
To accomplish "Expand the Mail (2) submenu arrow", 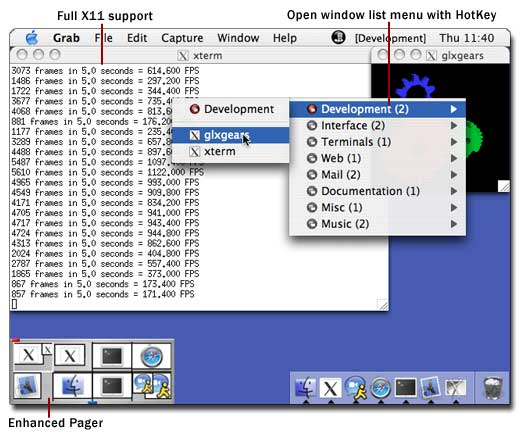I will coord(454,175).
